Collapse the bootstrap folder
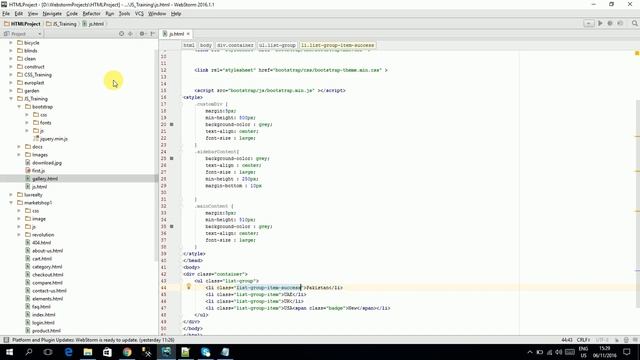This screenshot has width=640, height=360. click(x=19, y=107)
